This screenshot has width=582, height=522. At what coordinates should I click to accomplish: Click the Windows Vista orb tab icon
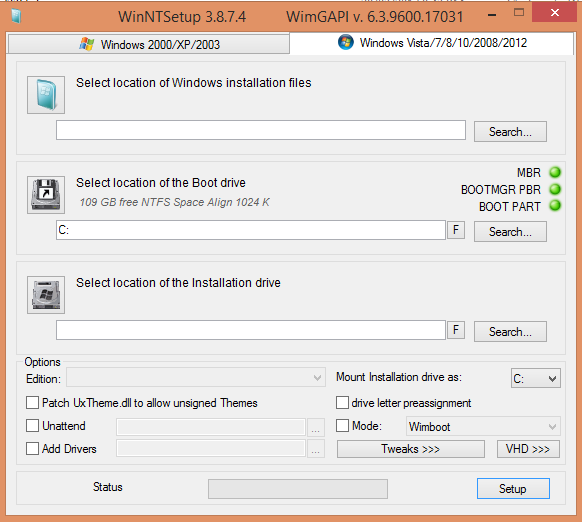tap(346, 42)
